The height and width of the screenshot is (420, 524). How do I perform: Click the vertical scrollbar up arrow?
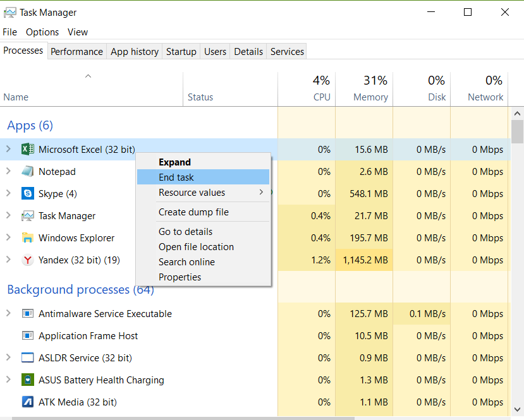(x=517, y=114)
